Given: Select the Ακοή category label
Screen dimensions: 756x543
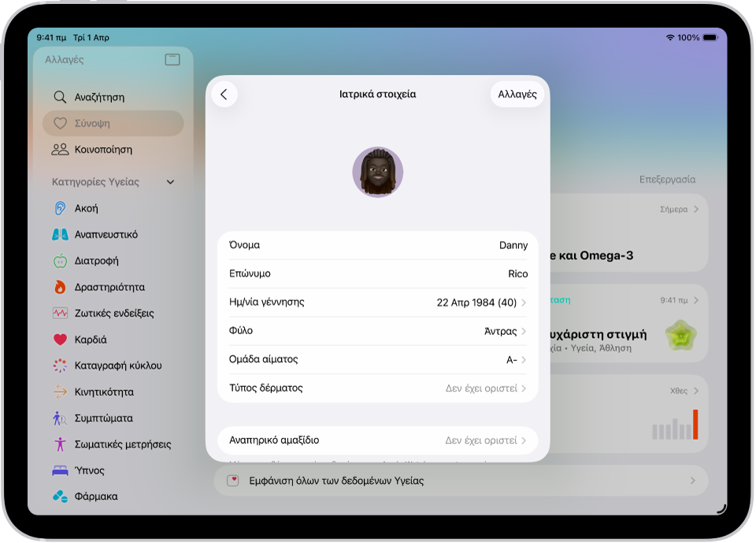Looking at the screenshot, I should pyautogui.click(x=87, y=209).
